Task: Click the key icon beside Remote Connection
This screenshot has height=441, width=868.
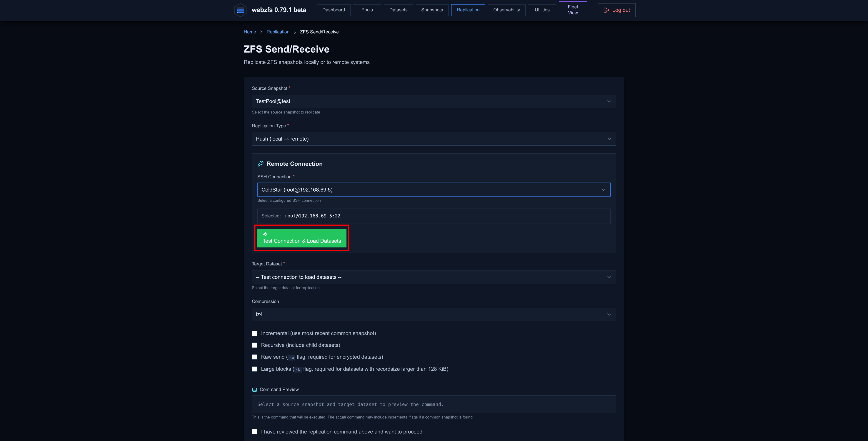Action: tap(261, 164)
